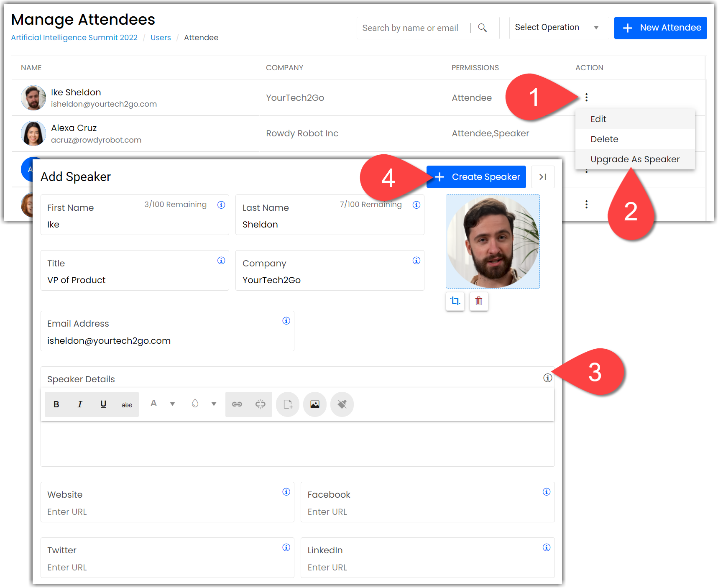Toggle italic formatting in Speaker Details
This screenshot has height=588, width=718.
point(80,404)
